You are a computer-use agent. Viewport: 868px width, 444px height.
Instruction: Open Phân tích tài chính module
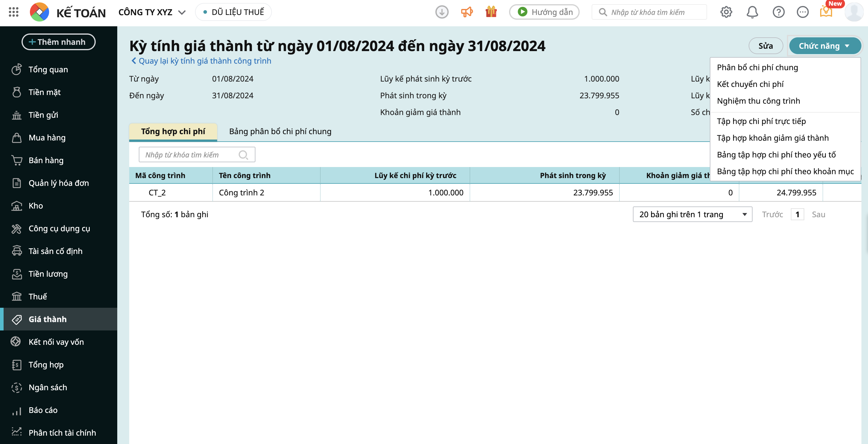point(59,433)
